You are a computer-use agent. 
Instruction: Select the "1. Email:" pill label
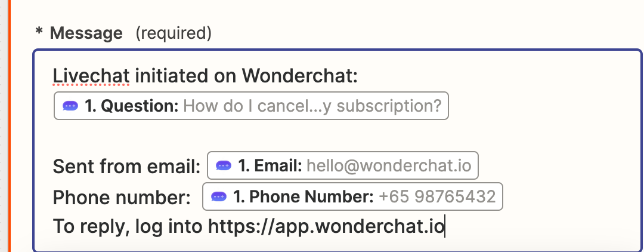coord(270,166)
